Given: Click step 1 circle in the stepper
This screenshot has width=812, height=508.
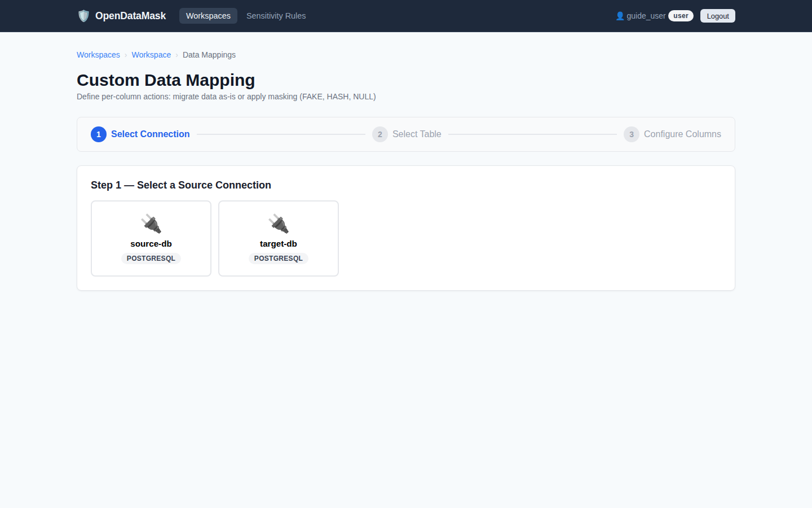Looking at the screenshot, I should (x=99, y=134).
